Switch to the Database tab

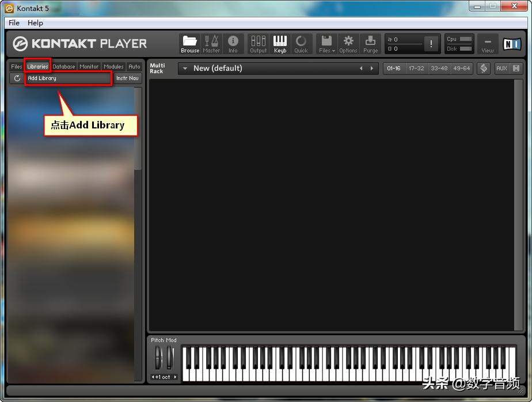[x=63, y=66]
